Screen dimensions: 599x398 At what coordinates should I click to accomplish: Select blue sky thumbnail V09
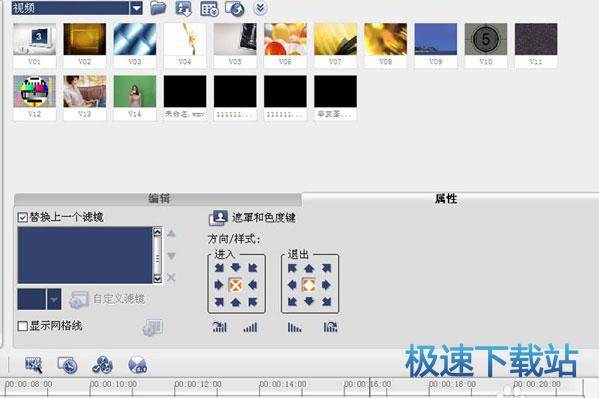436,45
